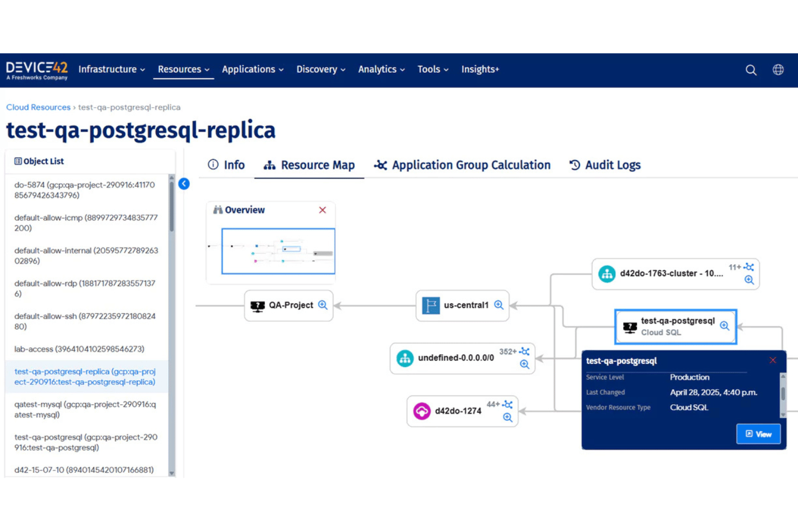
Task: Collapse the object list panel arrow
Action: [x=184, y=184]
